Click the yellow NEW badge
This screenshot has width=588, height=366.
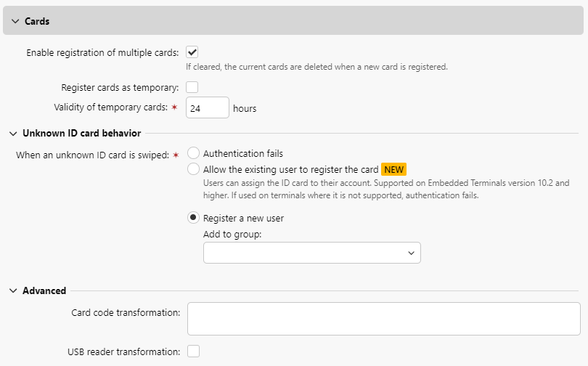(x=394, y=169)
